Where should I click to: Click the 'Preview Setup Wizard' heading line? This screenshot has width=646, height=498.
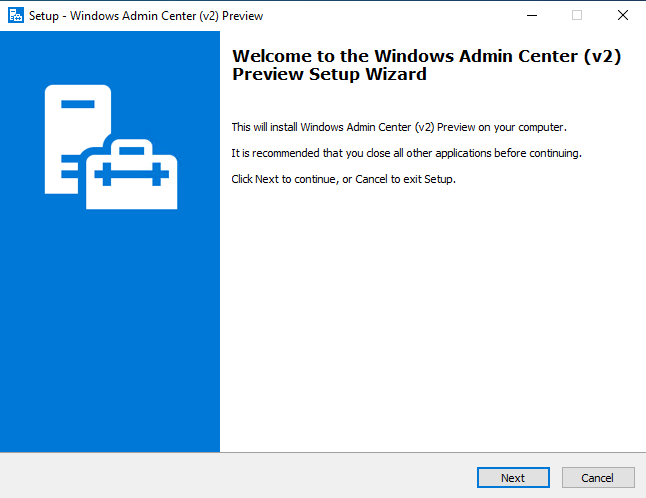[329, 74]
